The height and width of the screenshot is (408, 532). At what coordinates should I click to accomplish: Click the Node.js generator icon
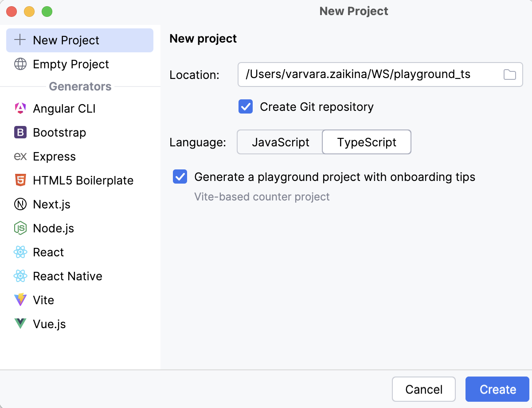coord(20,228)
